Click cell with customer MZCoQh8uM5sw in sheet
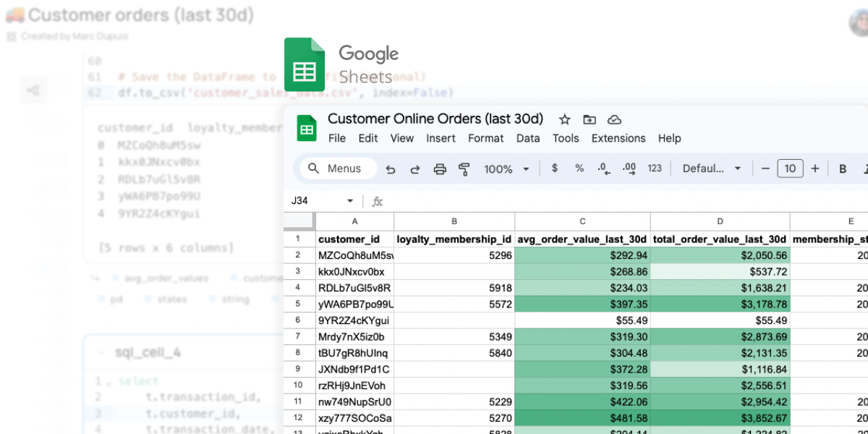Screen dimensions: 868x434 (355, 255)
